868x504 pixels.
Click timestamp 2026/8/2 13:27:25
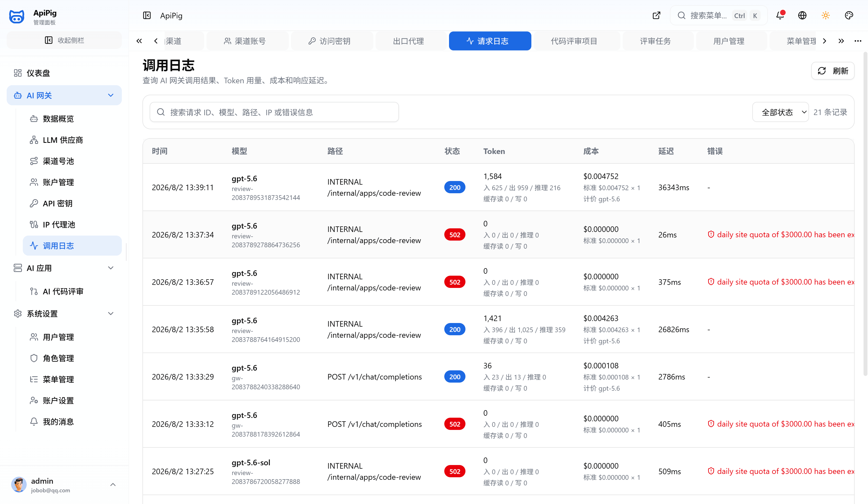(183, 472)
